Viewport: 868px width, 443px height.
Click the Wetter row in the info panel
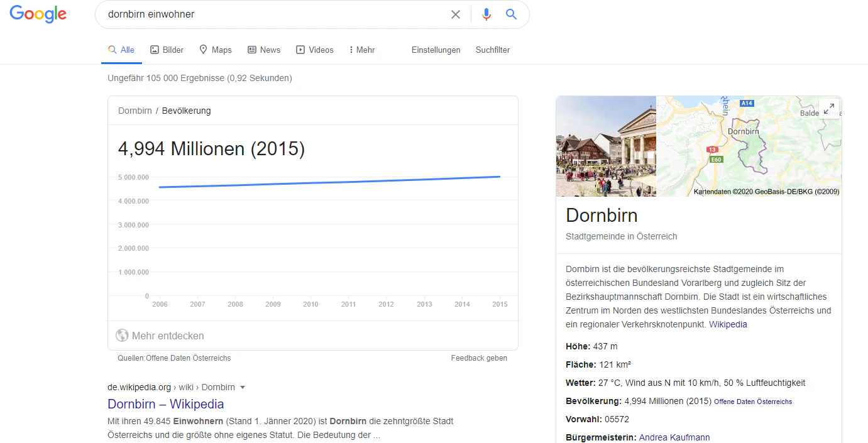pos(685,383)
